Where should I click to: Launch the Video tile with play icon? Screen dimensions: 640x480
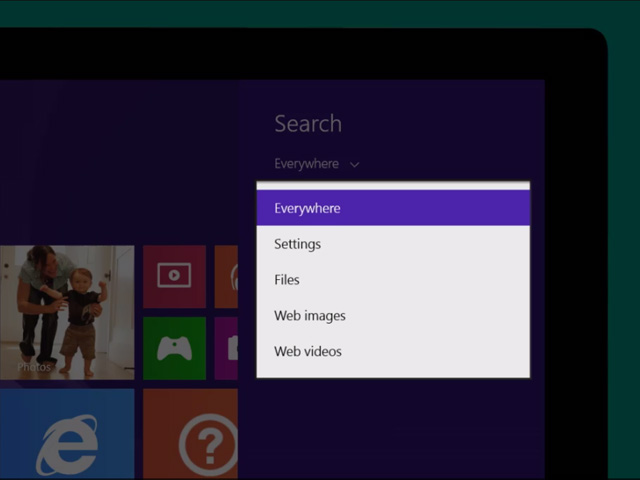(174, 276)
